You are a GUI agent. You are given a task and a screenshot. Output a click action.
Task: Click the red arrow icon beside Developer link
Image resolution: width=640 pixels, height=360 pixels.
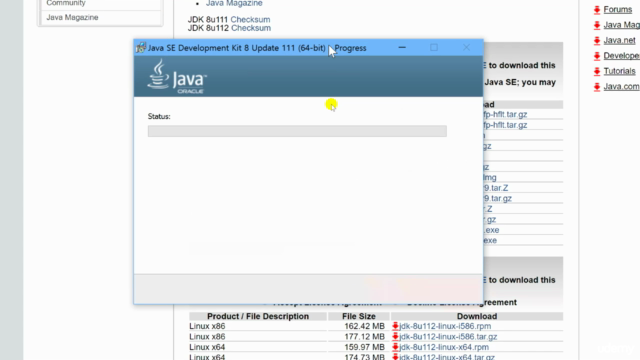click(x=597, y=56)
